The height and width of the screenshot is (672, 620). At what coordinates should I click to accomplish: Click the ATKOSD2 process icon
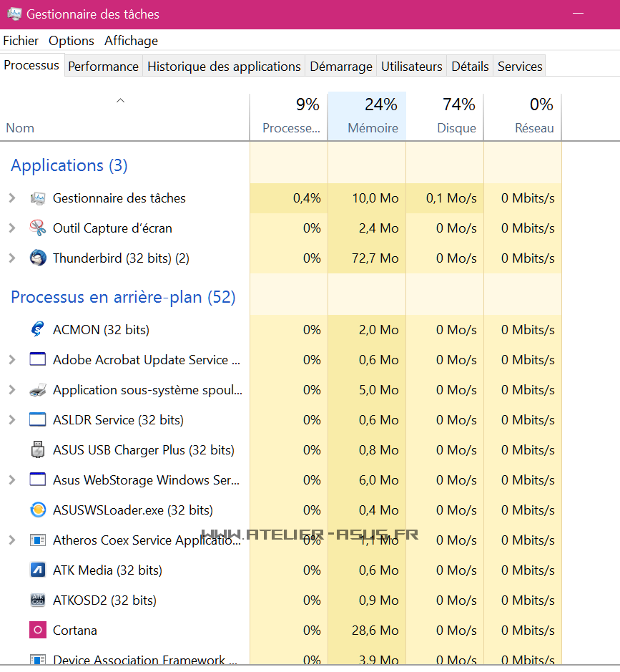click(38, 600)
